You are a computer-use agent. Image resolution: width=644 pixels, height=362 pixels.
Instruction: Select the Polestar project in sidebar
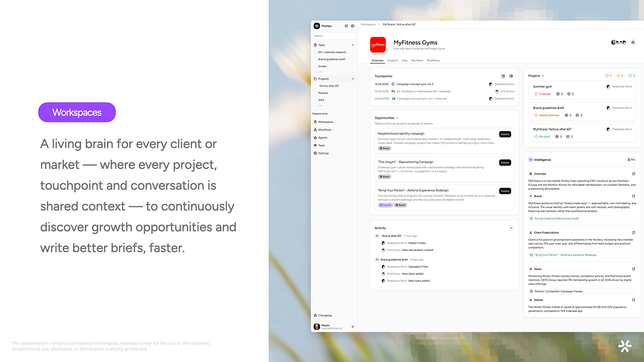324,93
